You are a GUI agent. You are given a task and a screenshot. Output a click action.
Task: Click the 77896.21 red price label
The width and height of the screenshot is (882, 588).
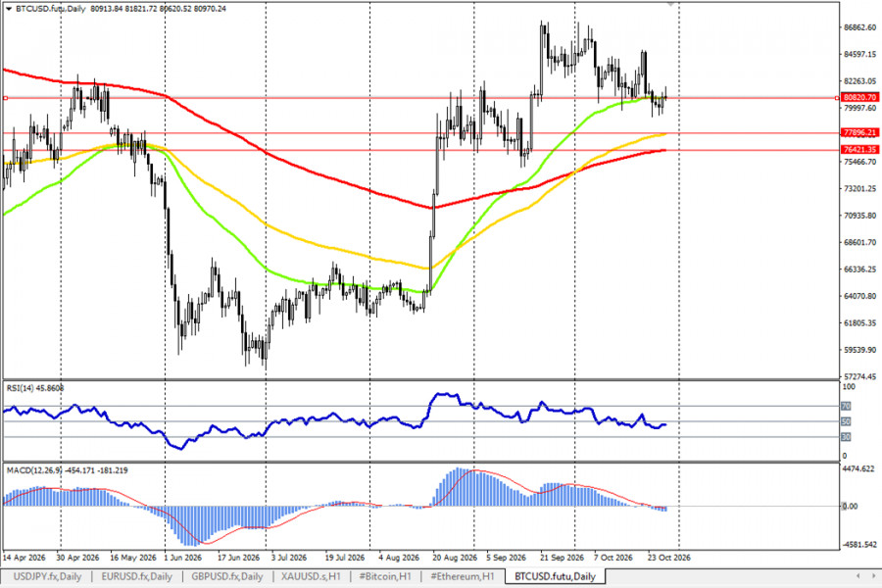click(x=860, y=133)
